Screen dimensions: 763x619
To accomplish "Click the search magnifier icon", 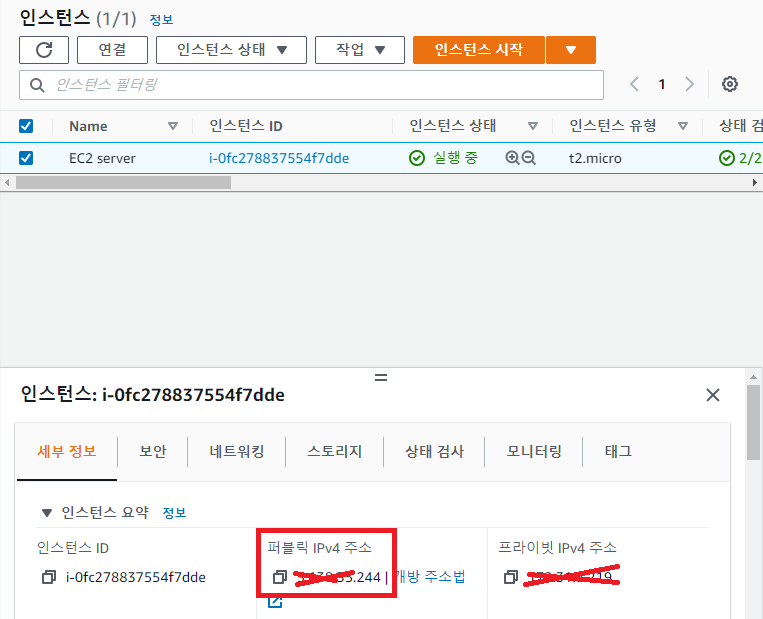I will coord(37,85).
